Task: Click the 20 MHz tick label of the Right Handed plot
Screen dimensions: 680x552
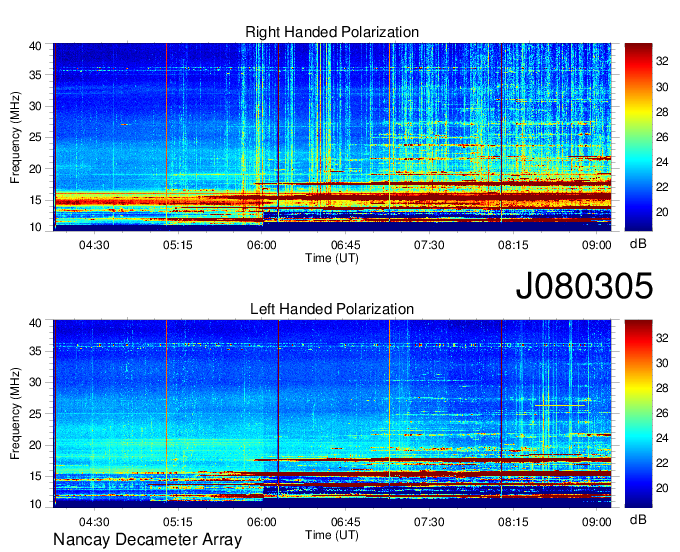Action: [35, 169]
